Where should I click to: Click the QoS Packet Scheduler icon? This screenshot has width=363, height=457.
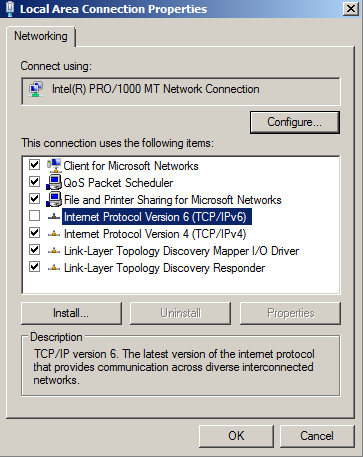pos(54,182)
